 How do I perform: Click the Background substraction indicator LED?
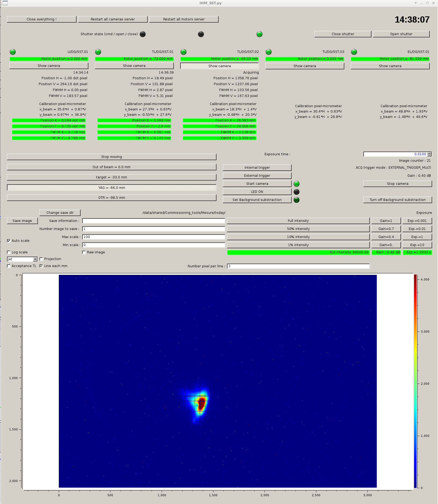(x=296, y=200)
